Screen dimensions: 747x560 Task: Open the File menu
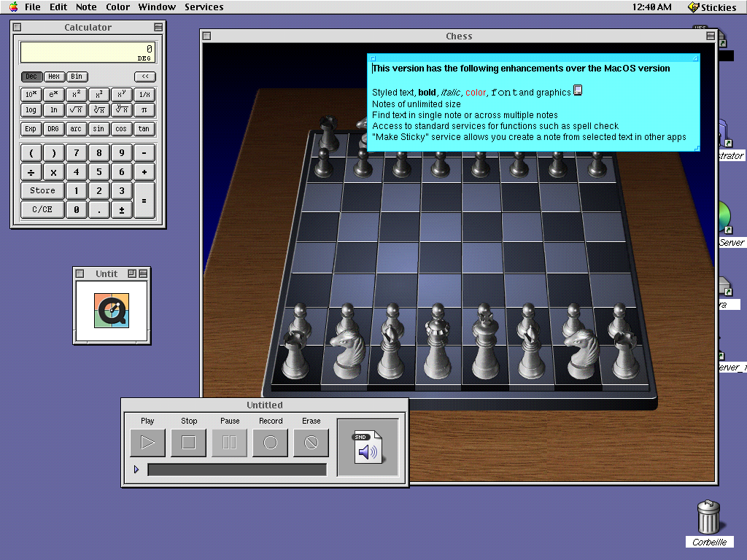tap(32, 7)
